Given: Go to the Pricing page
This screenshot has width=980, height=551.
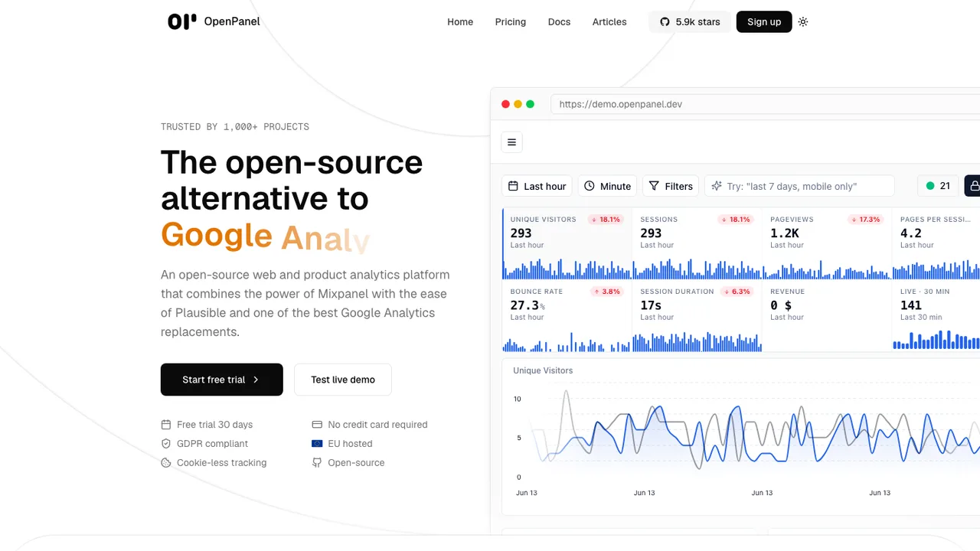Looking at the screenshot, I should pos(511,22).
